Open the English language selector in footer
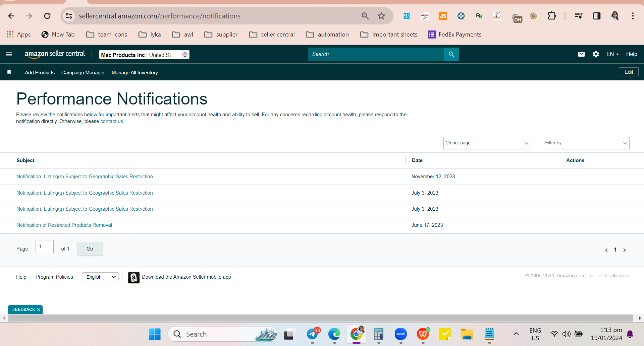Viewport: 644px width, 346px height. [100, 277]
